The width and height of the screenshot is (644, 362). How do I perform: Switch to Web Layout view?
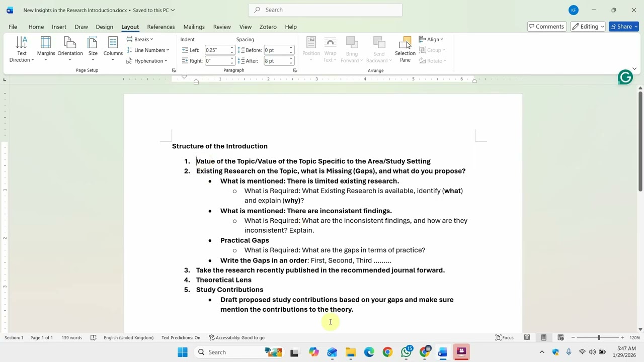pyautogui.click(x=560, y=337)
